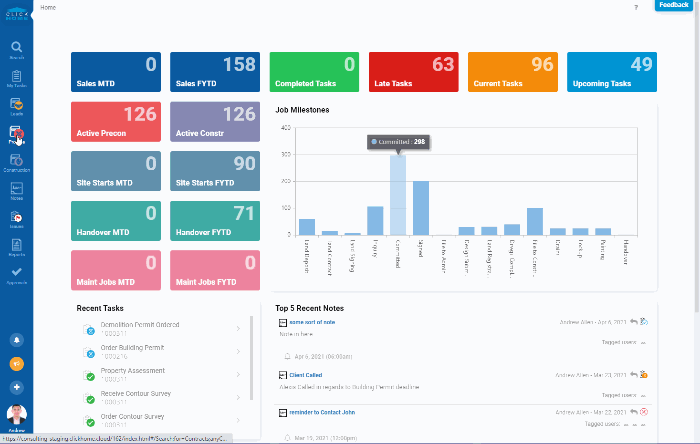Screen dimensions: 700x444
Task: Expand Order Contour Survey task chevron
Action: click(x=238, y=420)
